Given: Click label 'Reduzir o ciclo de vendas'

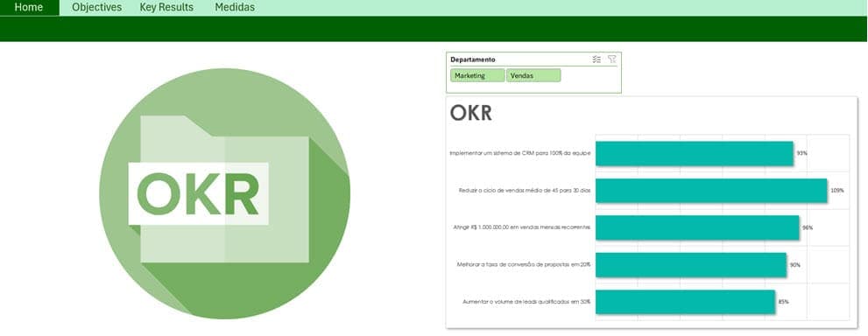Looking at the screenshot, I should [525, 190].
